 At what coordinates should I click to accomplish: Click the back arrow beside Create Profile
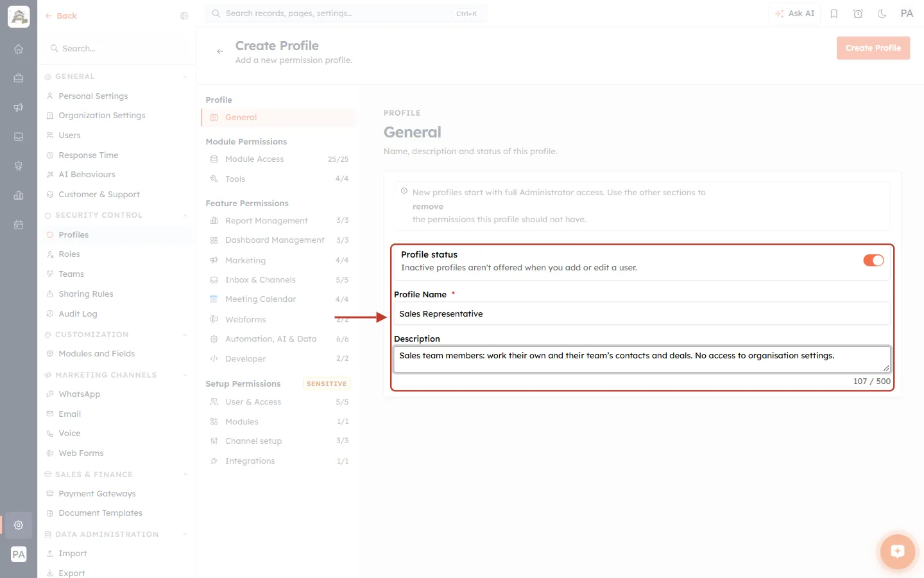pos(220,51)
